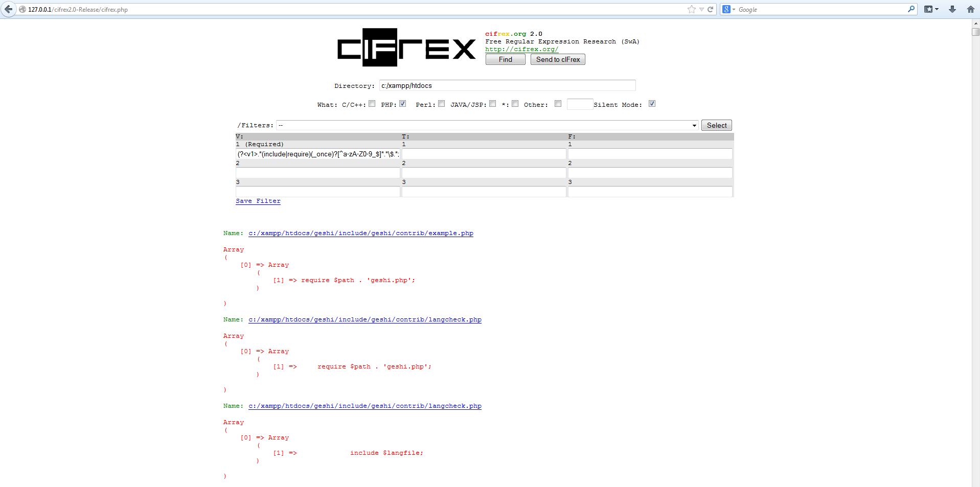This screenshot has height=487, width=980.
Task: Disable the Silent Mode checkbox
Action: point(652,104)
